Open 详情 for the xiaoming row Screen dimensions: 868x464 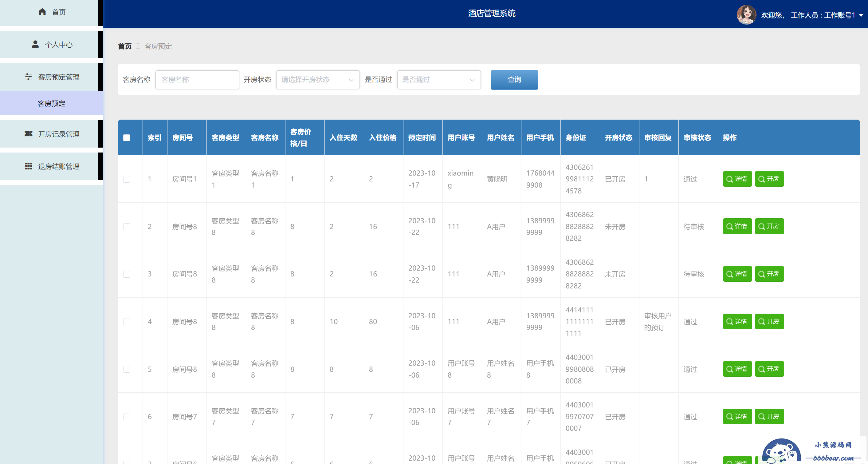(x=737, y=179)
